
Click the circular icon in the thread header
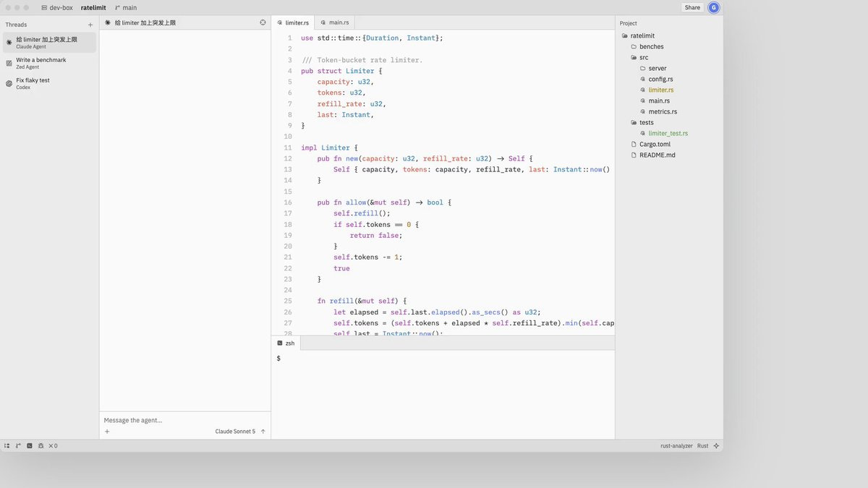point(263,22)
